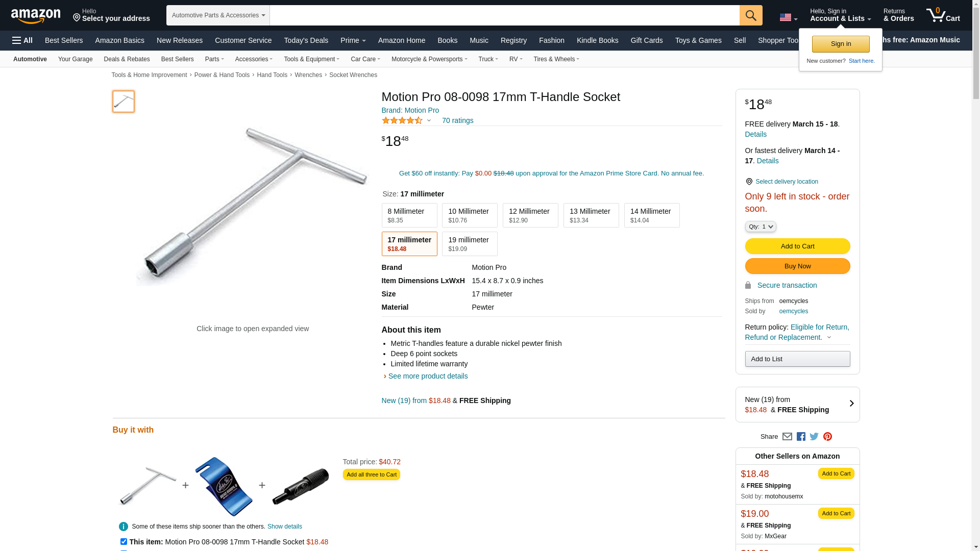The image size is (980, 551).
Task: Click the Add to Cart button
Action: [797, 246]
